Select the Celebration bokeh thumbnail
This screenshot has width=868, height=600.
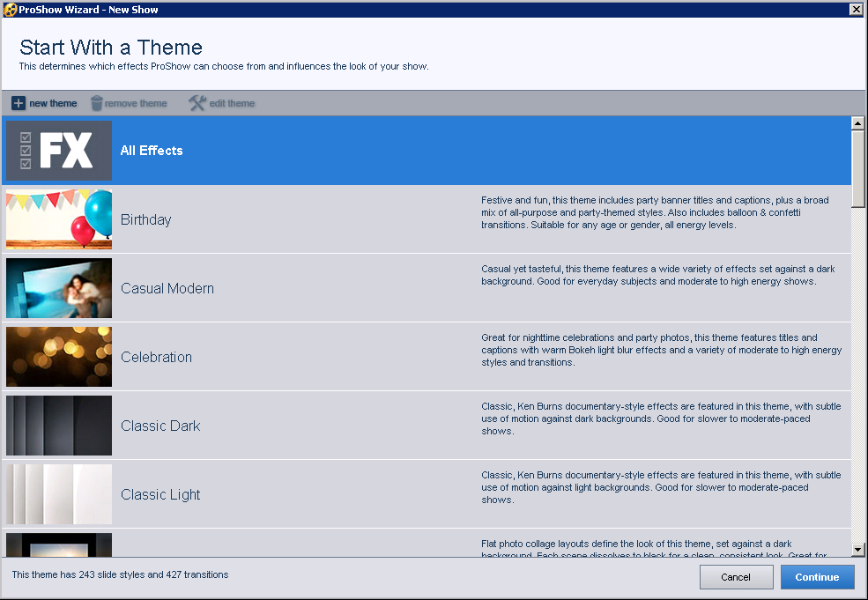59,357
